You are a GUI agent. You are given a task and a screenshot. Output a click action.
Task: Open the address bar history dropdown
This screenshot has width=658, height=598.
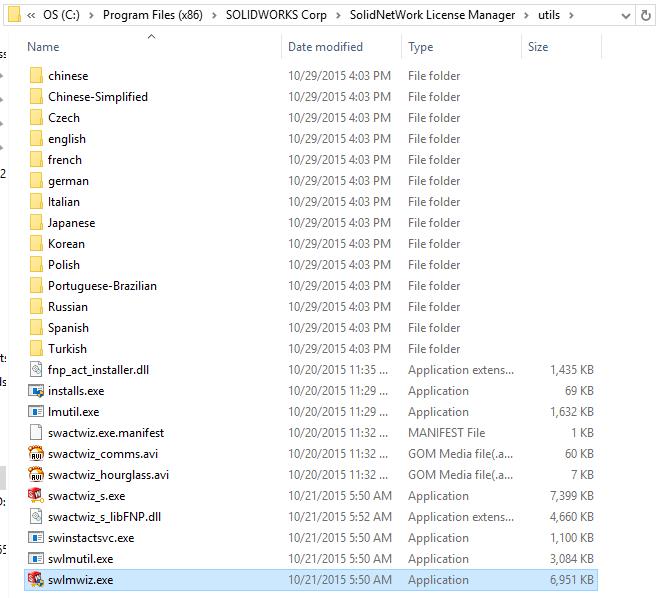click(623, 15)
